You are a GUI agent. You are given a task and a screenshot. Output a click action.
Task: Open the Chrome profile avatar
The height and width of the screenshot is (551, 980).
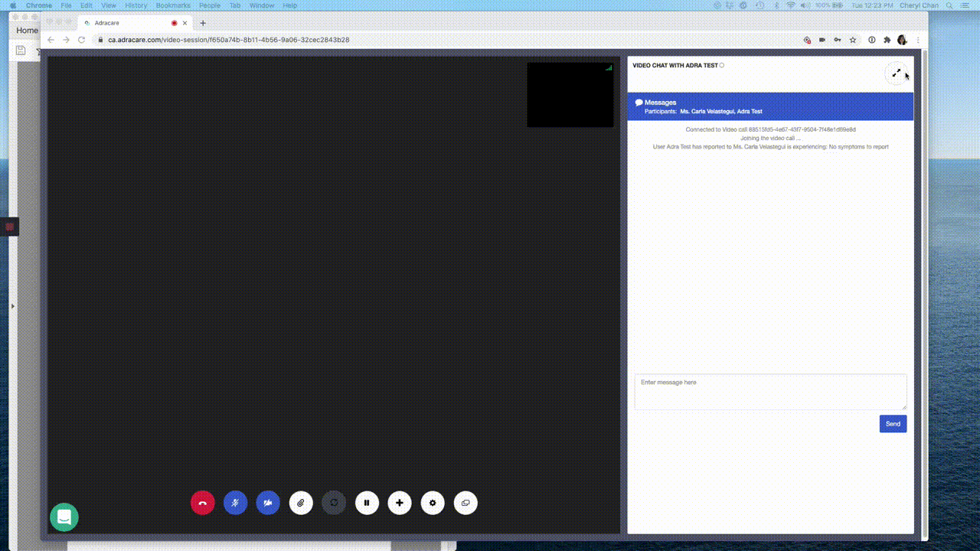click(x=902, y=40)
